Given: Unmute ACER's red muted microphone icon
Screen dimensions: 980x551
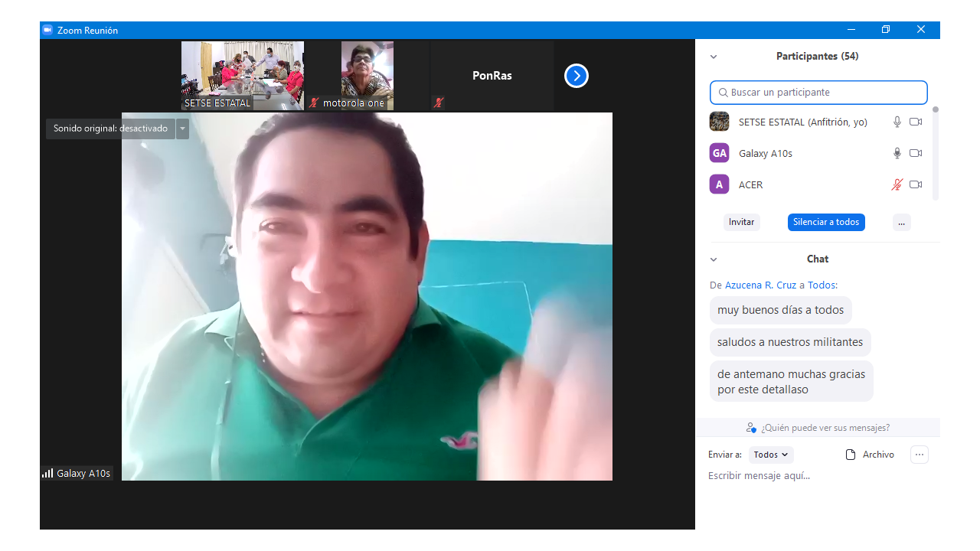Looking at the screenshot, I should click(x=897, y=184).
